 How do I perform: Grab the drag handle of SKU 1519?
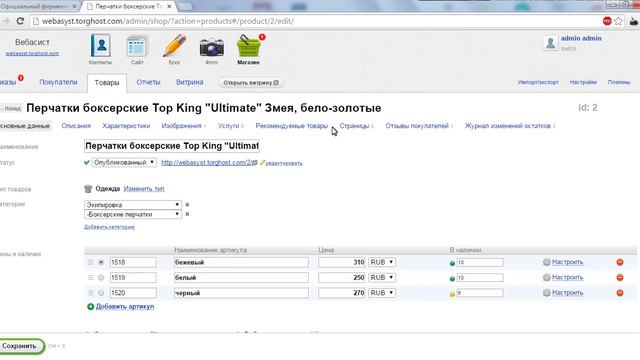click(91, 278)
